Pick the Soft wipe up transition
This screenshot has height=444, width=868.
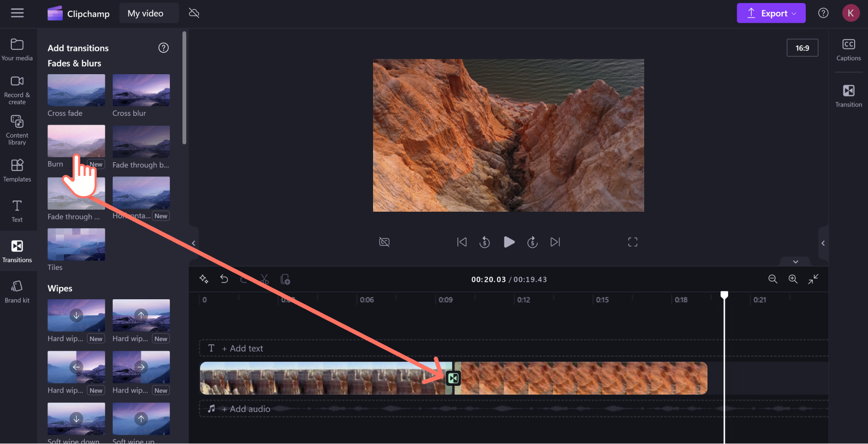[x=141, y=419]
